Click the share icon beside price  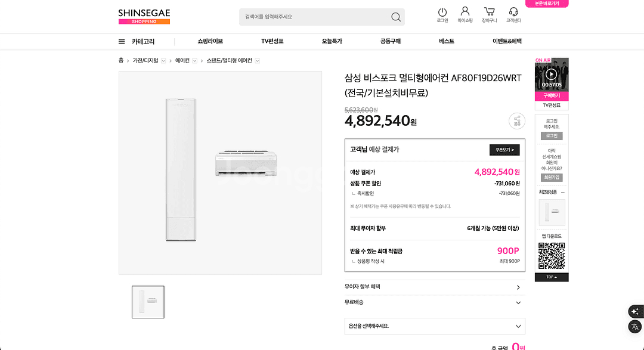(x=517, y=121)
